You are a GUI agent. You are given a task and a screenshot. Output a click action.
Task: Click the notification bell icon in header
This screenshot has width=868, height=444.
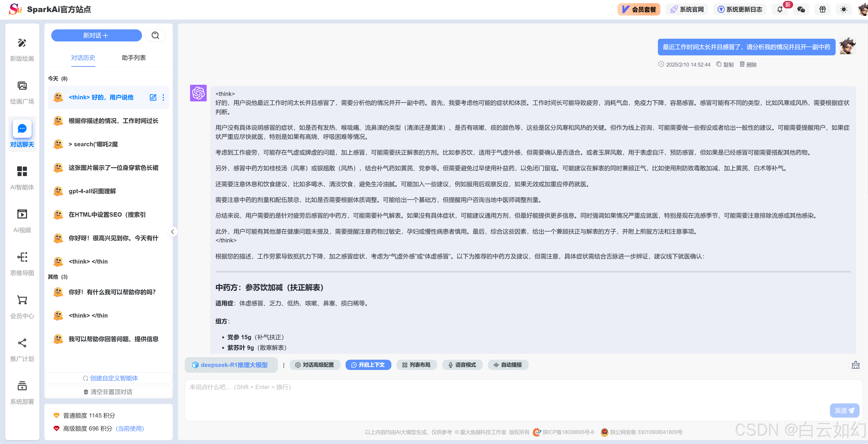coord(780,9)
